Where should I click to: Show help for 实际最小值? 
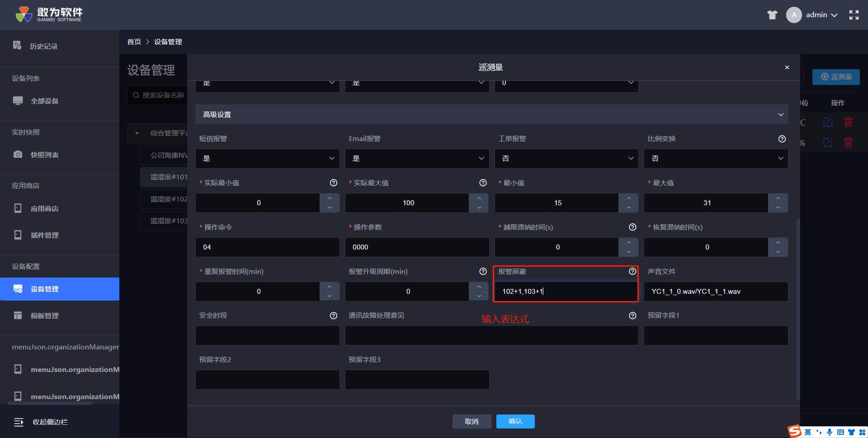(x=334, y=183)
